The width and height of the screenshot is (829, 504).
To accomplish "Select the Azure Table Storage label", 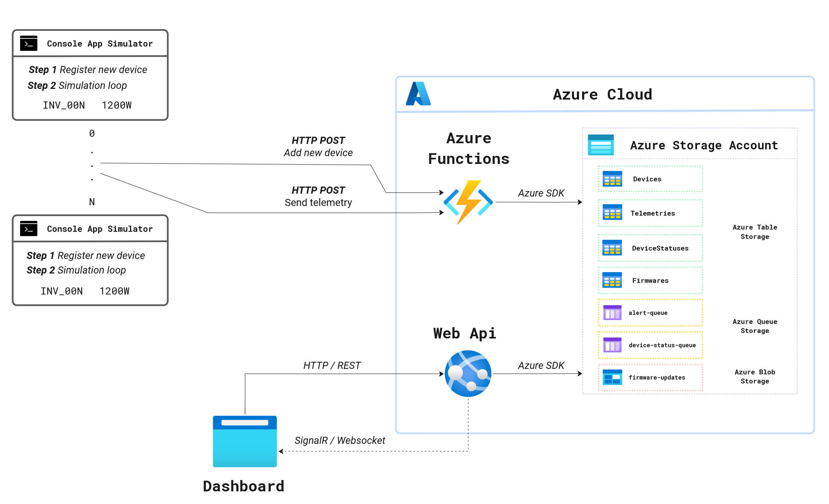I will tap(755, 232).
